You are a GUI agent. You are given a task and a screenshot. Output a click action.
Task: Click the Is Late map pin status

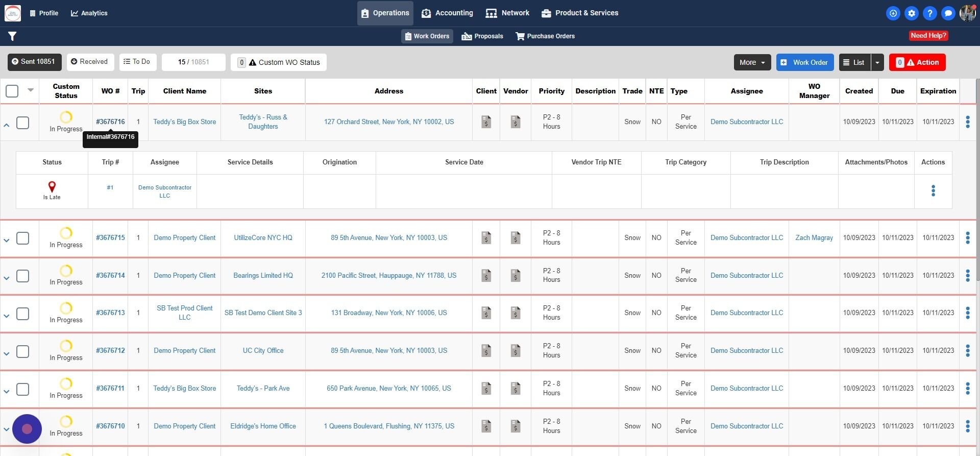[x=52, y=187]
